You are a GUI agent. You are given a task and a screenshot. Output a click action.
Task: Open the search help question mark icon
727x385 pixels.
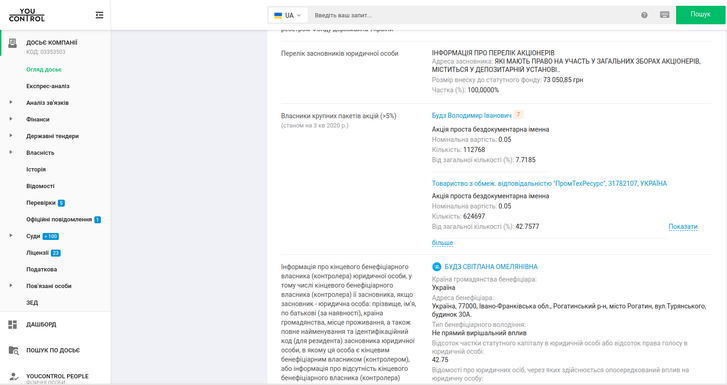coord(644,15)
